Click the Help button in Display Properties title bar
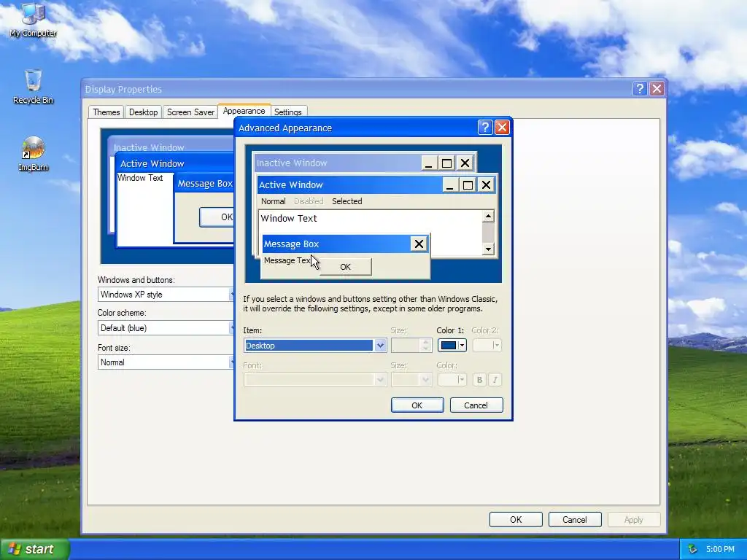This screenshot has height=560, width=747. [x=639, y=88]
